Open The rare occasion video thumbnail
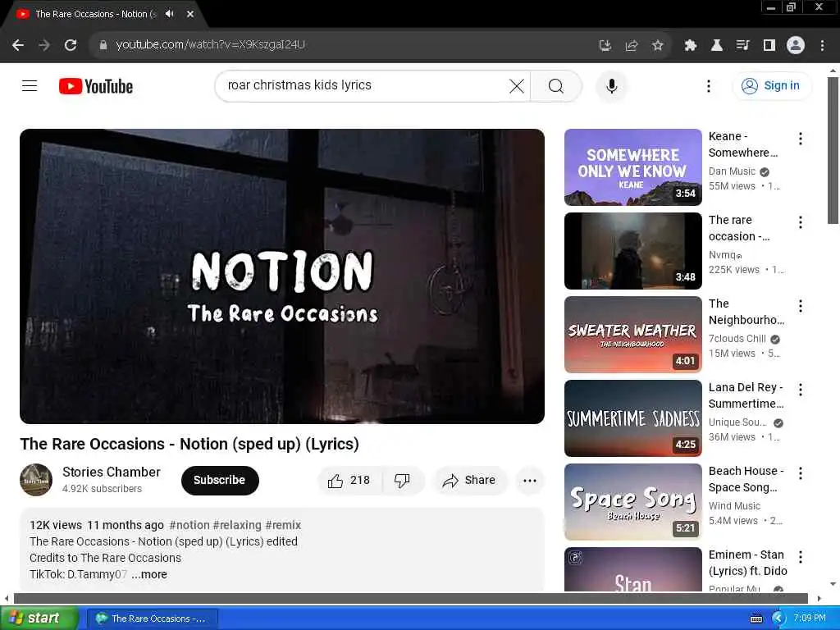The height and width of the screenshot is (630, 840). (632, 251)
